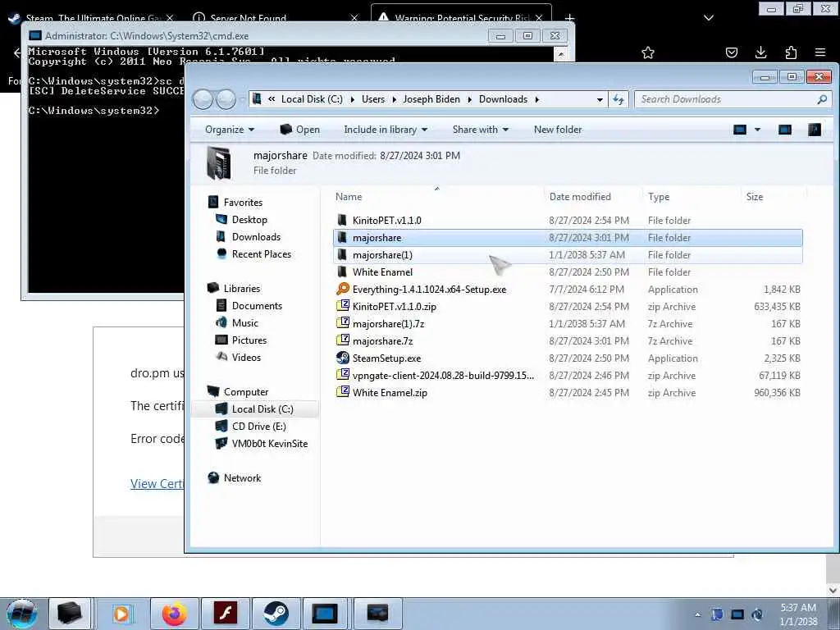Sort by the Name column header
The image size is (840, 630).
point(437,197)
